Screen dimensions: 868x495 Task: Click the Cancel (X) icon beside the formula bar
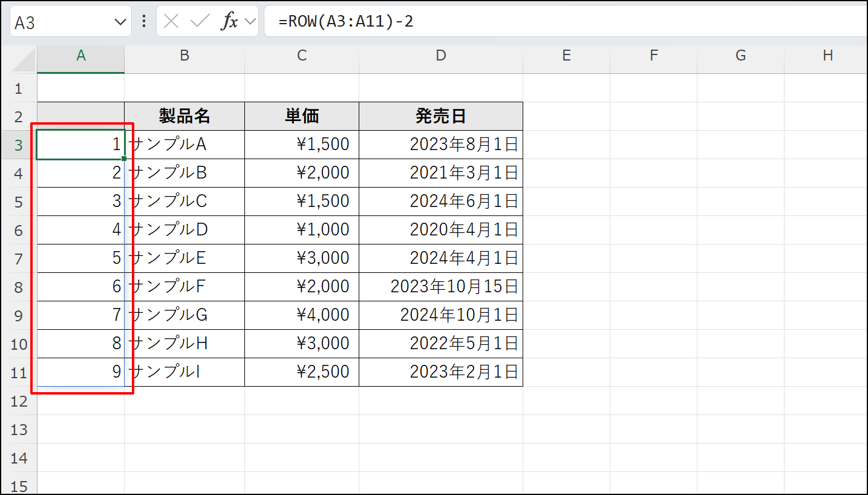pyautogui.click(x=171, y=21)
